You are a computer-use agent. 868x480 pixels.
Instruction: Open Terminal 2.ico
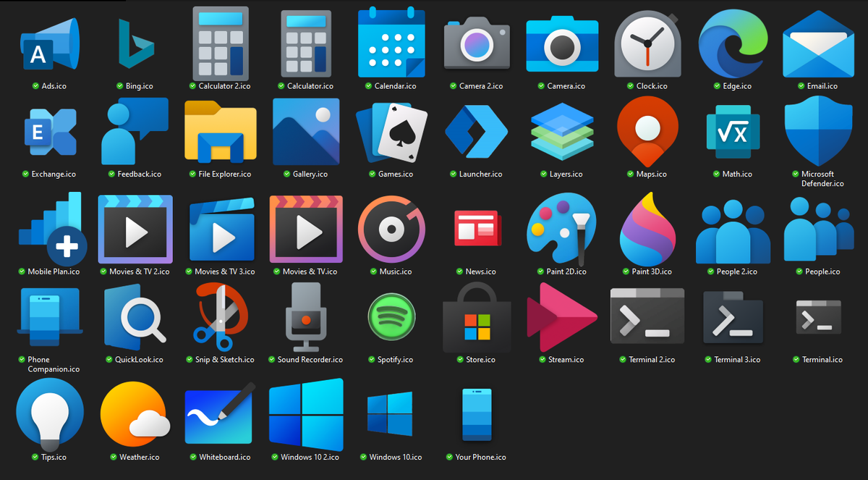click(x=647, y=318)
